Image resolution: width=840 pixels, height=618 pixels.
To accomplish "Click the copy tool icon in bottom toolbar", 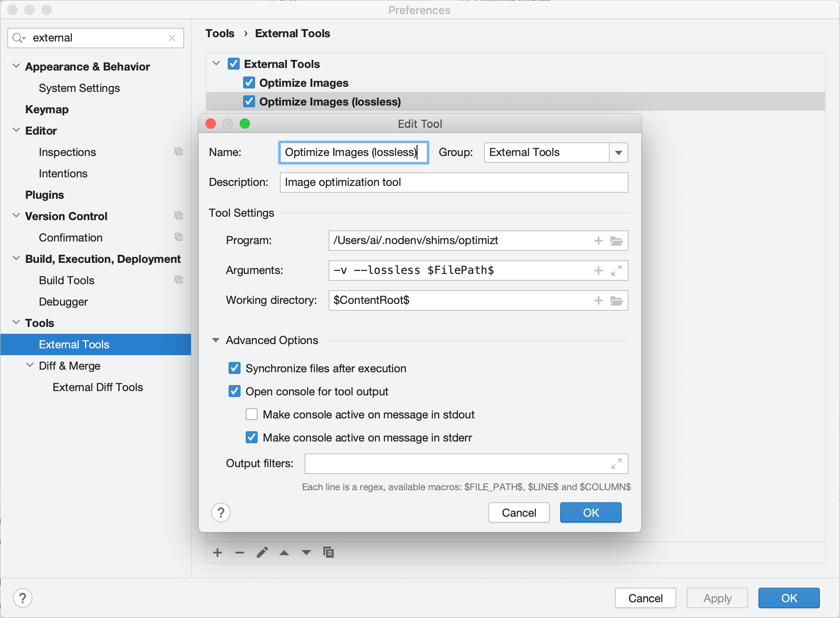I will tap(328, 553).
